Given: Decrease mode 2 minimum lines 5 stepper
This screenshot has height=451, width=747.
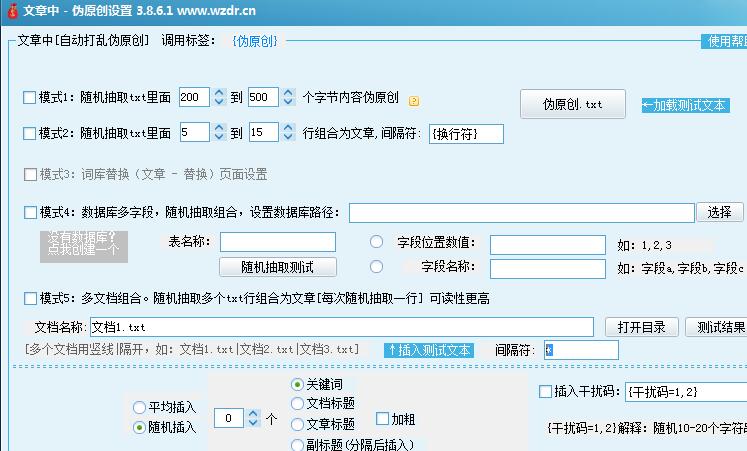Looking at the screenshot, I should [x=219, y=137].
